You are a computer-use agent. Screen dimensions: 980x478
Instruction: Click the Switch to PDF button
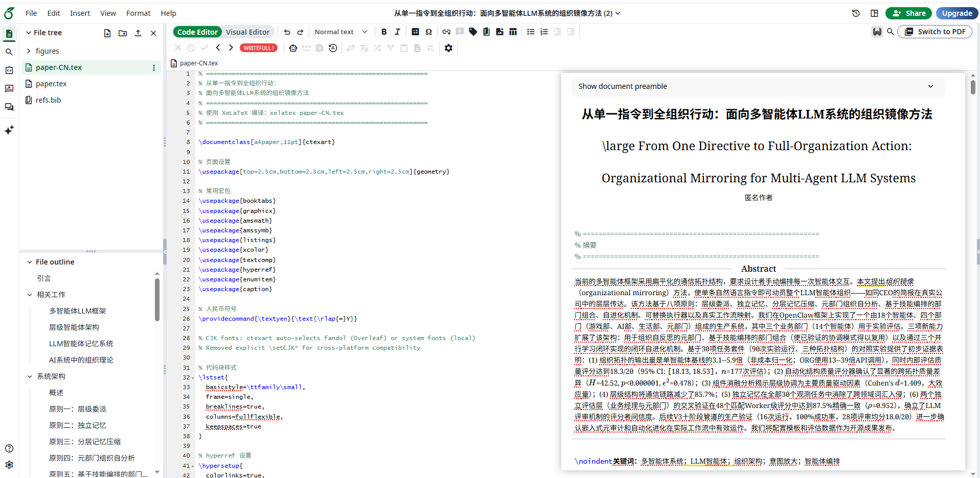(x=935, y=32)
